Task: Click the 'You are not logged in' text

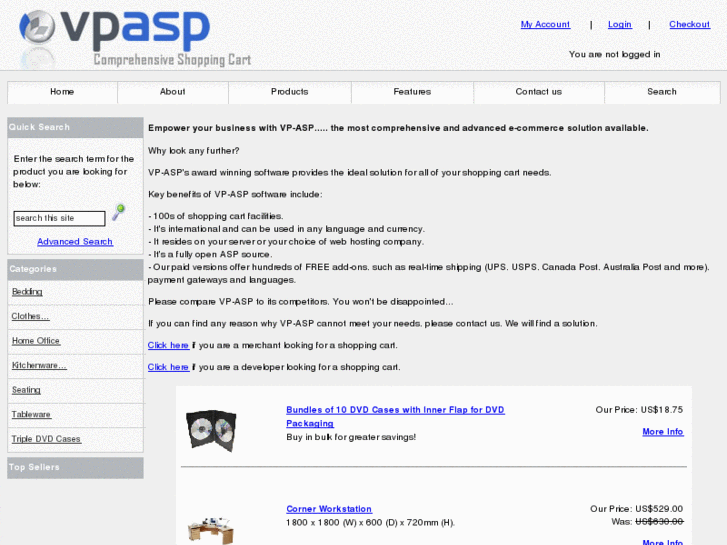Action: pyautogui.click(x=614, y=54)
